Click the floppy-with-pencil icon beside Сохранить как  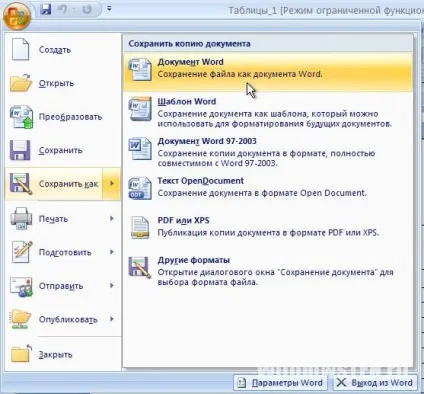click(21, 184)
